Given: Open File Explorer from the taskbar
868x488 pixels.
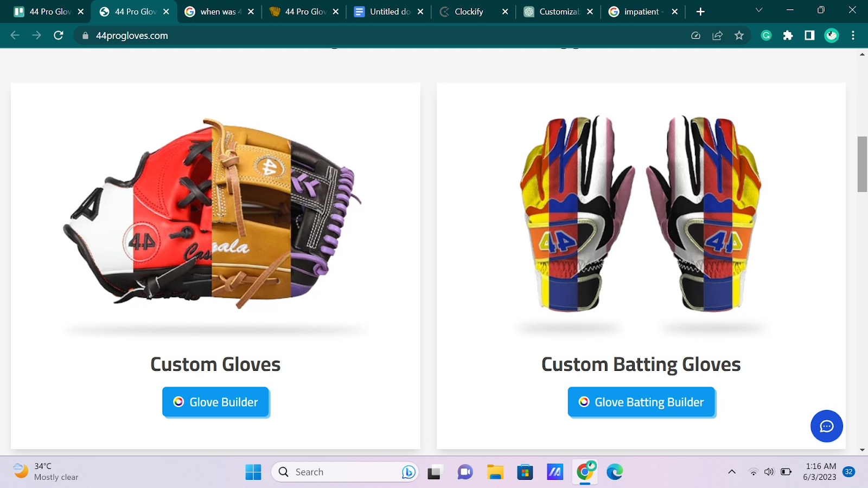Looking at the screenshot, I should coord(495,472).
